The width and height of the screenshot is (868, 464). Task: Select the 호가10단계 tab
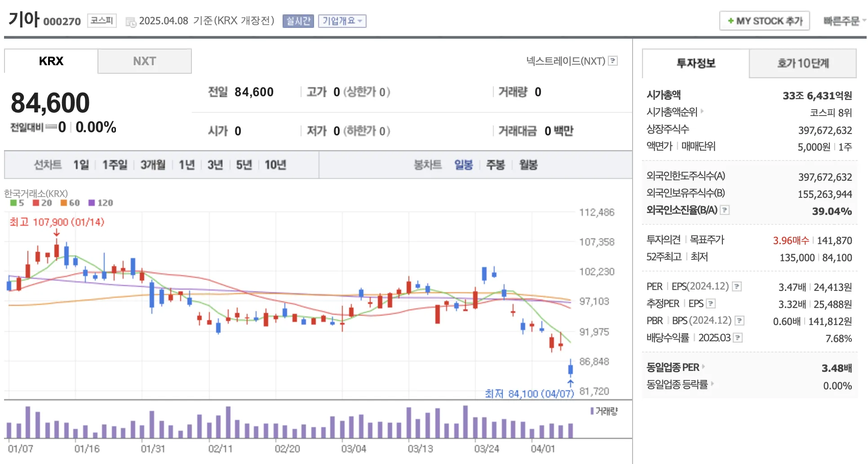[x=803, y=63]
